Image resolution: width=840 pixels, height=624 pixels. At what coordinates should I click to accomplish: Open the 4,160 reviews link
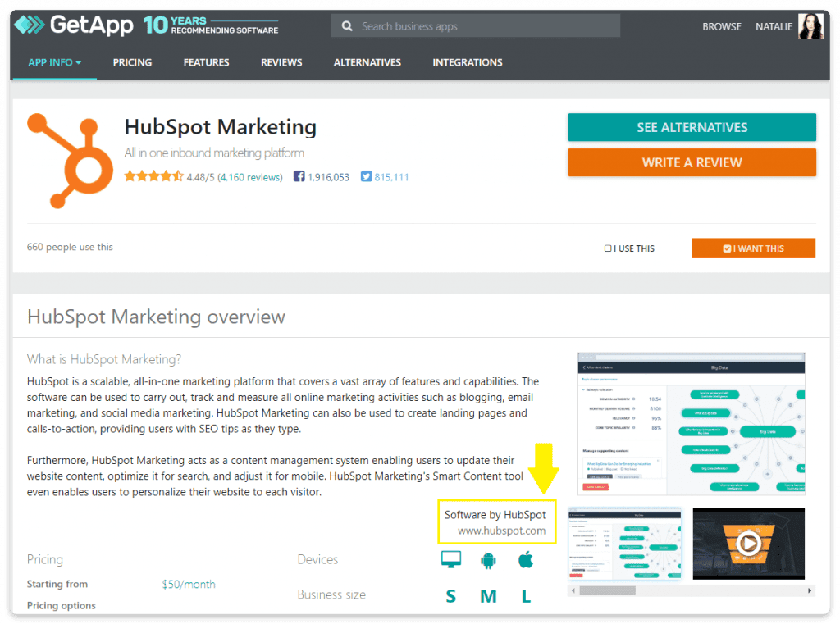250,177
